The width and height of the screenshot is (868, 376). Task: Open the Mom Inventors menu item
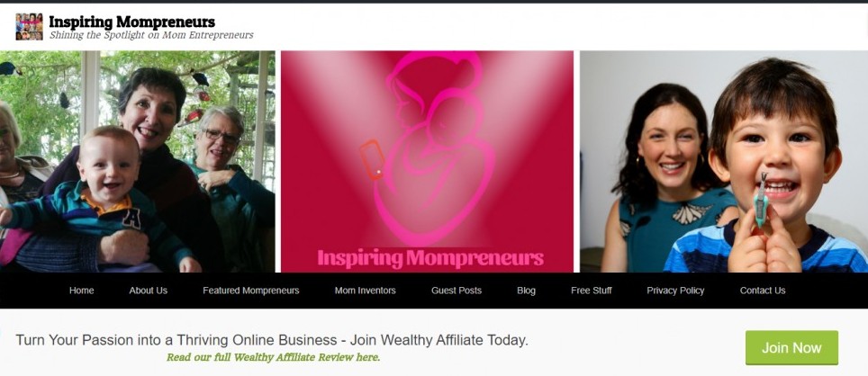point(366,291)
